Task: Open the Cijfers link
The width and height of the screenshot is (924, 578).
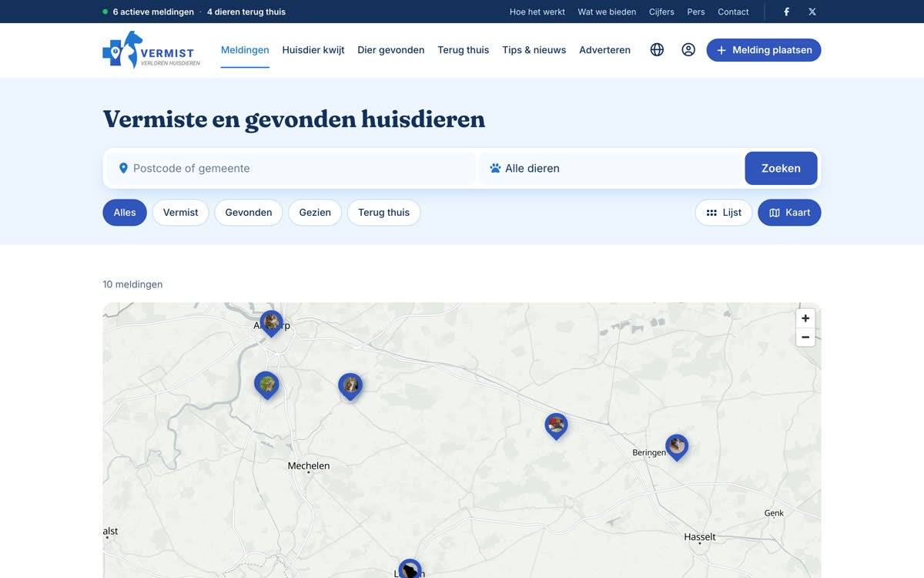Action: click(x=661, y=12)
